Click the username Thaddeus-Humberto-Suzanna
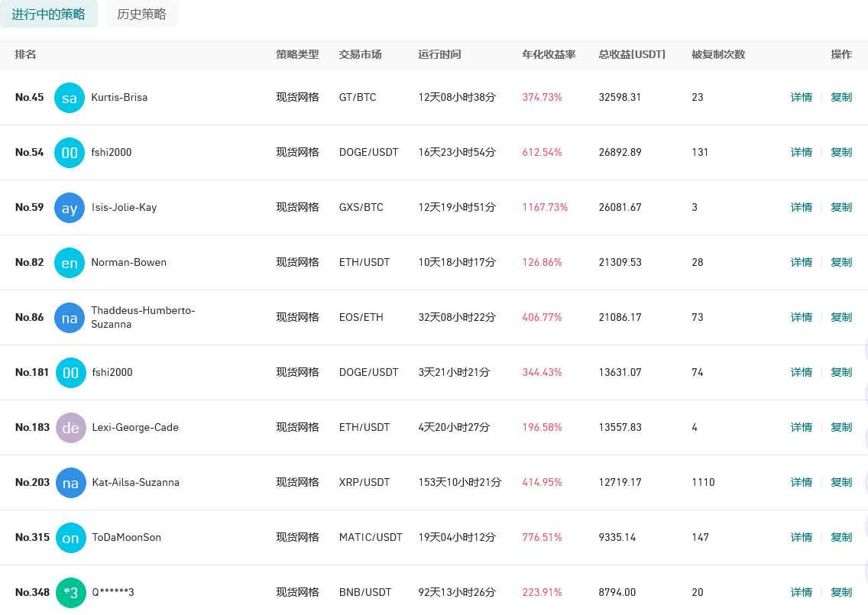This screenshot has height=615, width=868. [143, 317]
